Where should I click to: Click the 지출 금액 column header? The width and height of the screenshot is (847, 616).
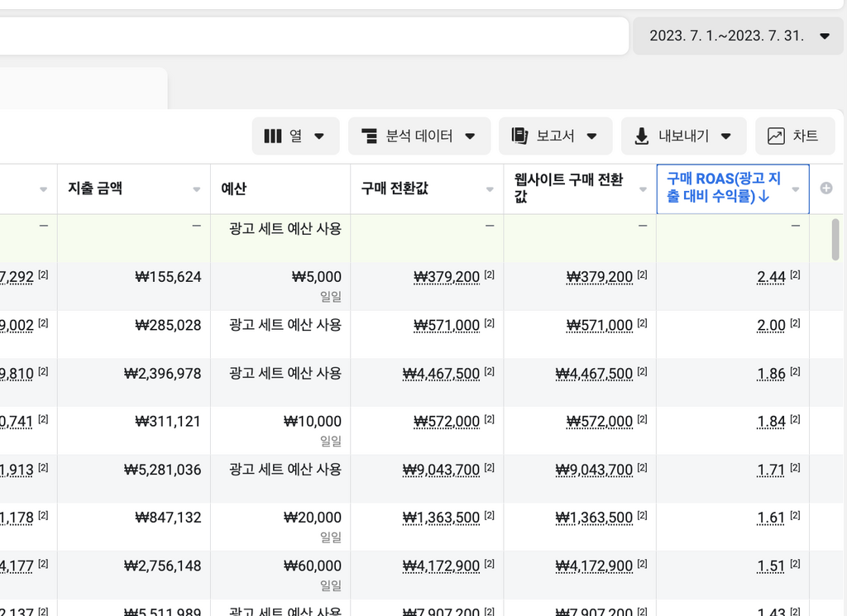click(95, 189)
